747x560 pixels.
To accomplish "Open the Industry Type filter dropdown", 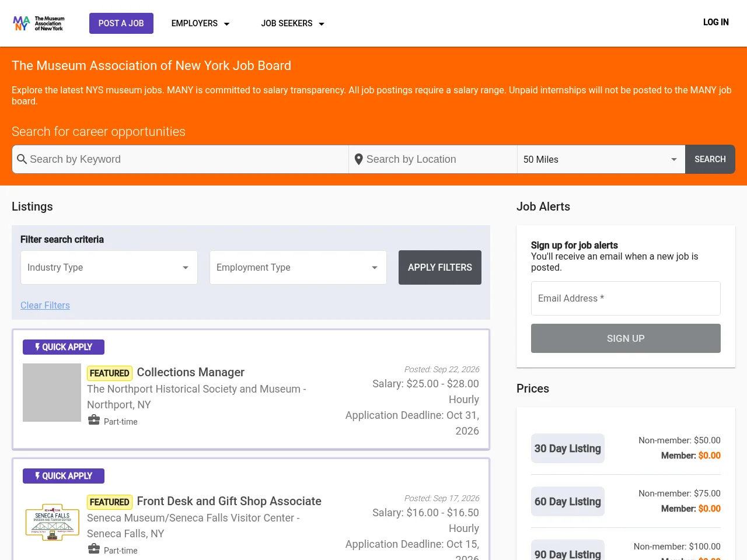I will coord(109,268).
